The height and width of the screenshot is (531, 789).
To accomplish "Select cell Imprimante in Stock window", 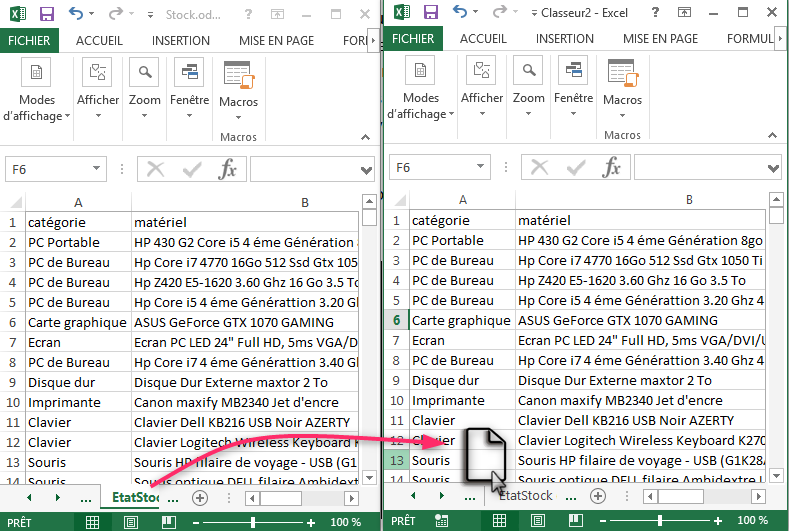I will tap(78, 403).
